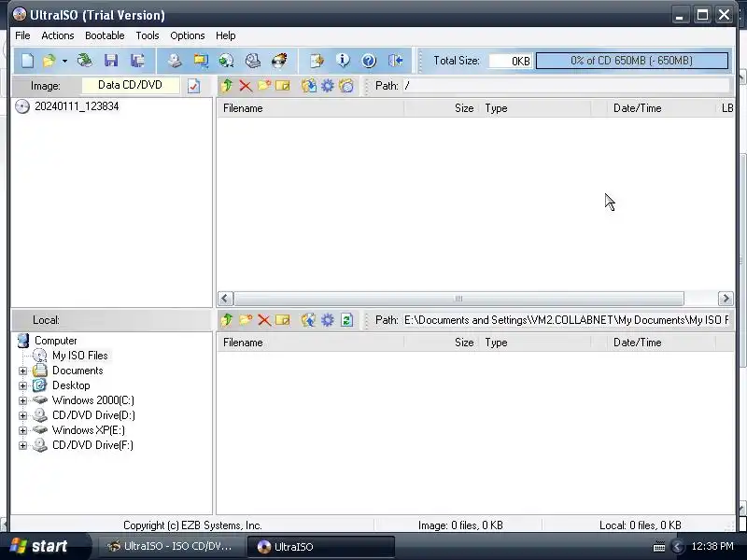The height and width of the screenshot is (560, 747).
Task: Click the gear Properties icon in image pane
Action: (328, 86)
